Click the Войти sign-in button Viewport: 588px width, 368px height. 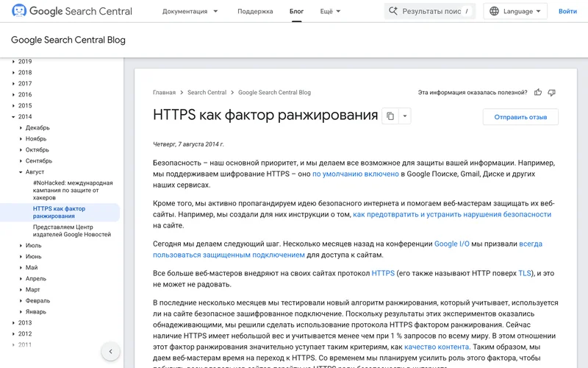tap(567, 11)
